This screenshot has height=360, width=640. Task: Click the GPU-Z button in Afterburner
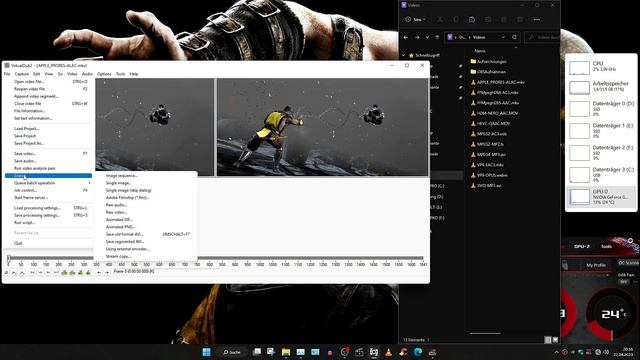(581, 247)
